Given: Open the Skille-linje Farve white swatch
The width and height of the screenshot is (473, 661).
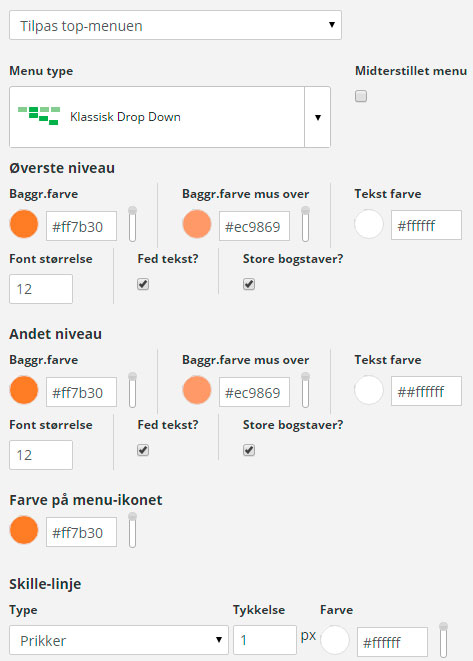Looking at the screenshot, I should coord(335,640).
